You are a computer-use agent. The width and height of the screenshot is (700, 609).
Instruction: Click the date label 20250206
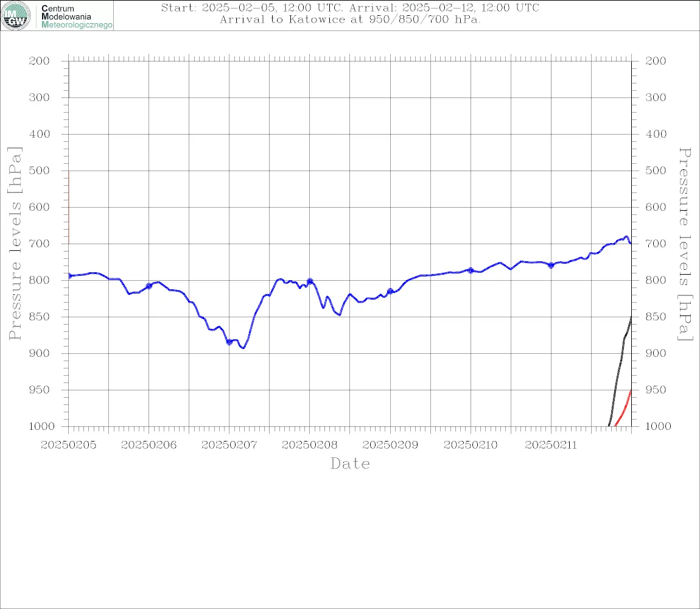click(x=149, y=445)
